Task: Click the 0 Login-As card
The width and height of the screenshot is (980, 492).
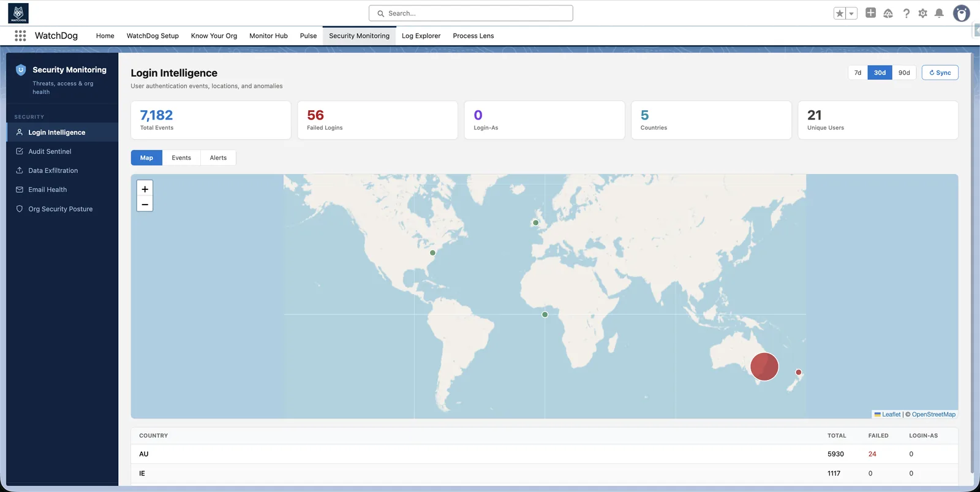Action: tap(545, 120)
